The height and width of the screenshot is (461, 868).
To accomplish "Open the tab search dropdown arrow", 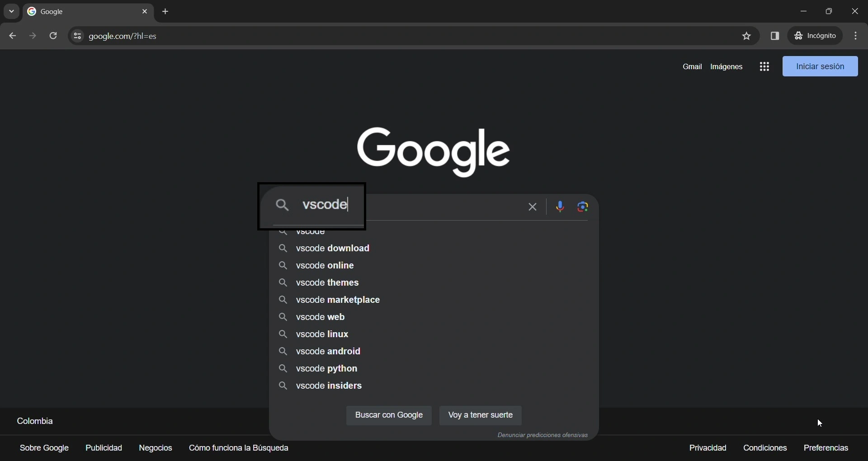I will click(x=11, y=12).
